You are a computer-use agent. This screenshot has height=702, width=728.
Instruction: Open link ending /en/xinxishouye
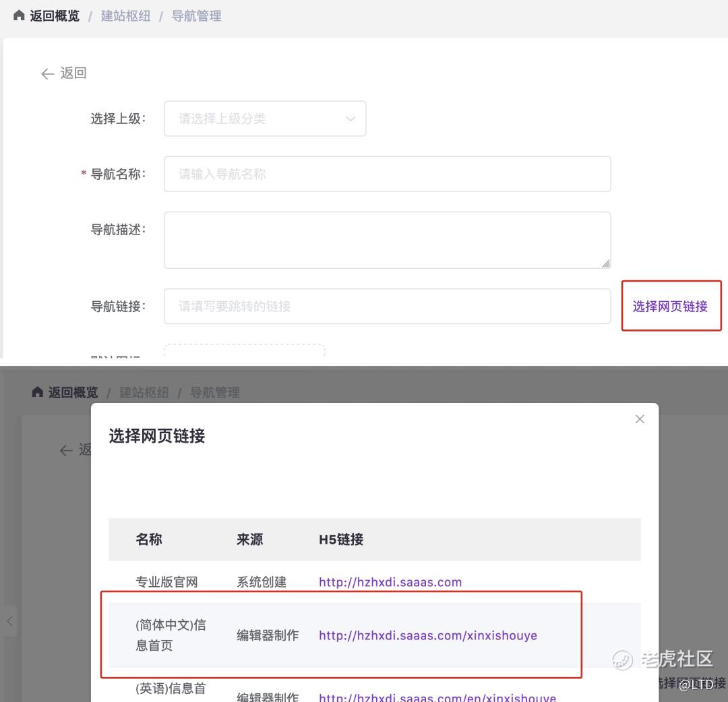coord(437,697)
